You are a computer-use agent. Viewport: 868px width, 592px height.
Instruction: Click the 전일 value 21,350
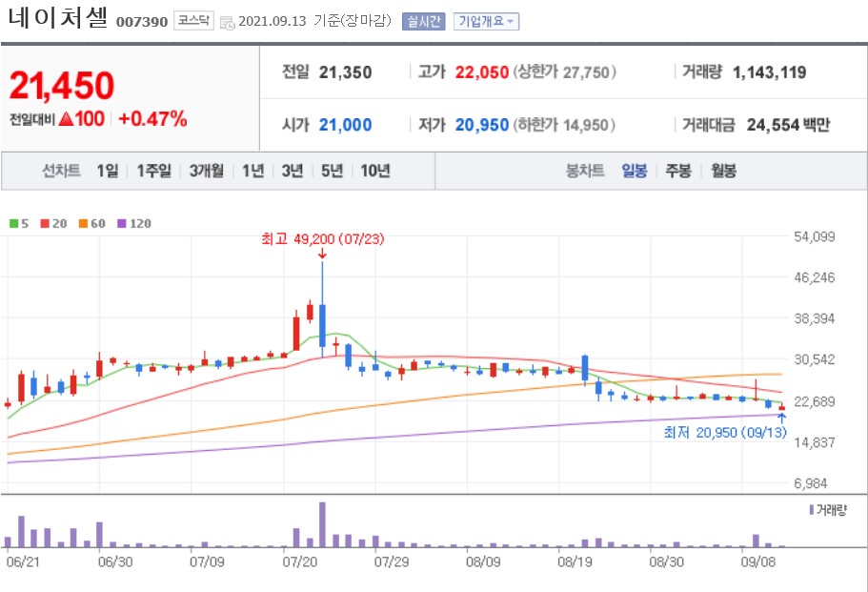point(345,72)
